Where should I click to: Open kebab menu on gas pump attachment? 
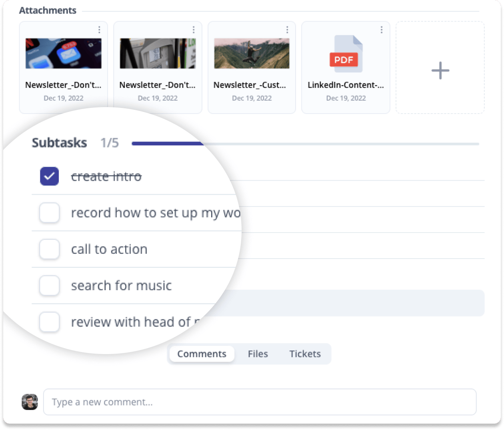tap(194, 30)
